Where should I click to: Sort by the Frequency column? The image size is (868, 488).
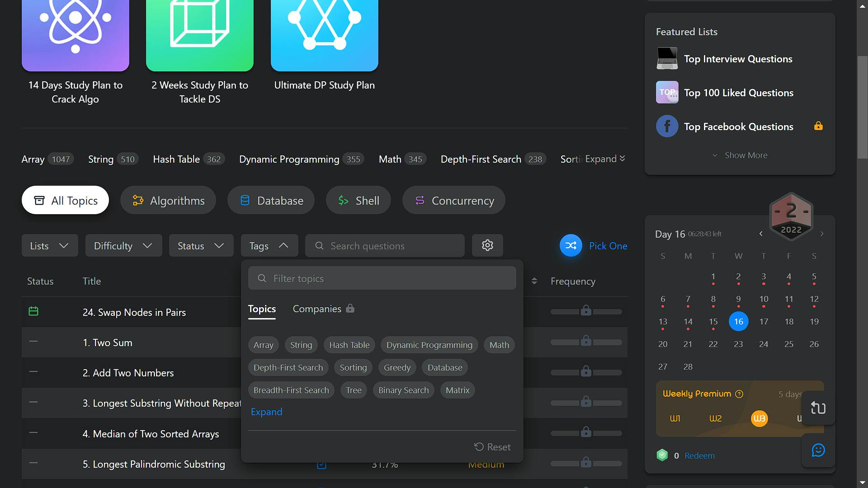click(x=573, y=281)
